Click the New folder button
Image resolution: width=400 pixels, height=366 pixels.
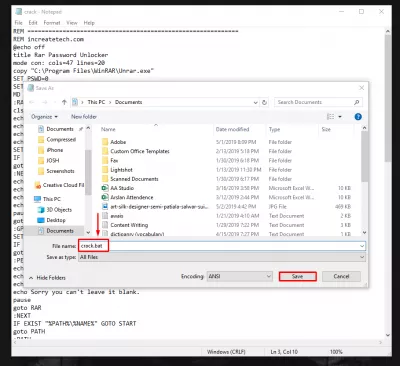tap(84, 117)
